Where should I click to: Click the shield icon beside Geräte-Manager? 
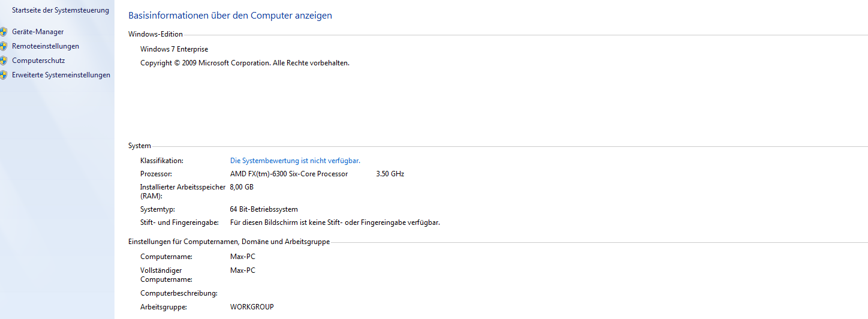click(3, 32)
